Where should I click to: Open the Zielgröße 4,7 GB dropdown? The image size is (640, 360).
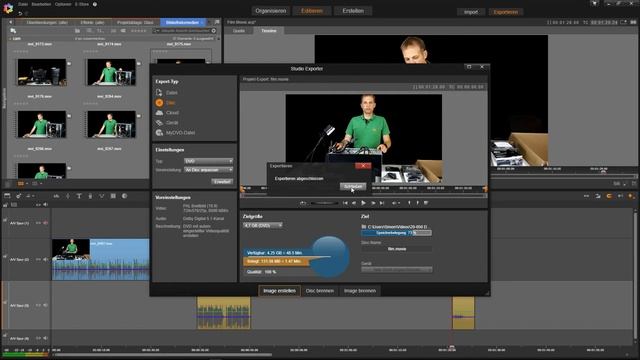pyautogui.click(x=262, y=225)
